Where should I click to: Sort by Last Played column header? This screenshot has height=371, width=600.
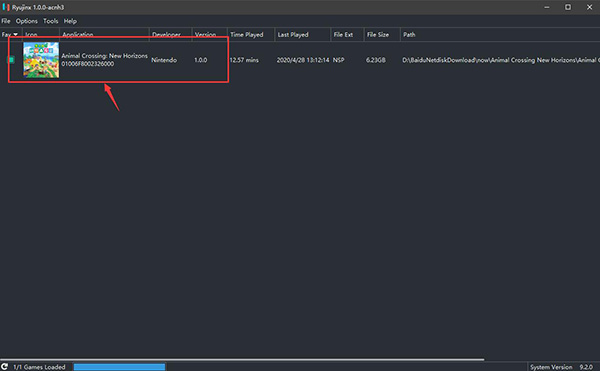[302, 34]
